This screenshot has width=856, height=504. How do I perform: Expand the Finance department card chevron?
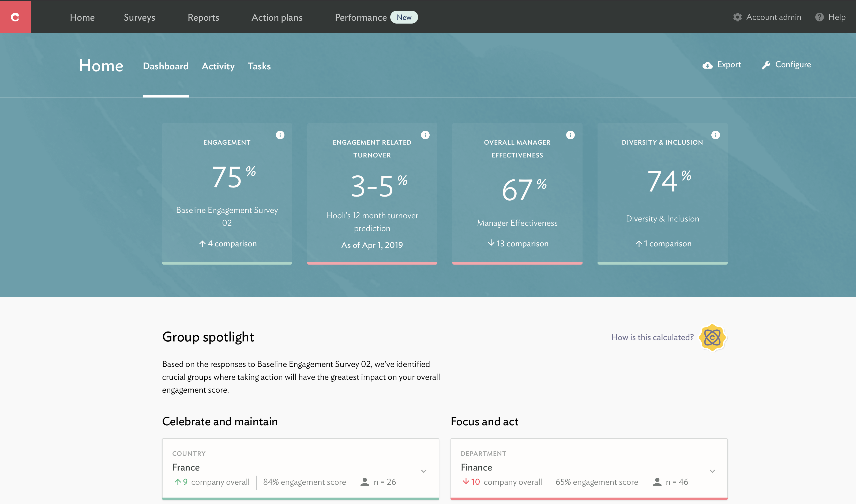tap(712, 471)
